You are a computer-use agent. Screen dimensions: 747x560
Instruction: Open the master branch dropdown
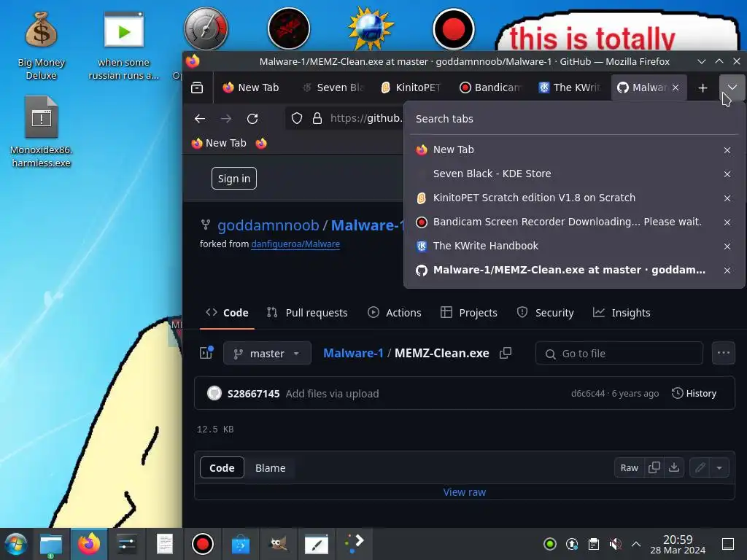point(267,354)
